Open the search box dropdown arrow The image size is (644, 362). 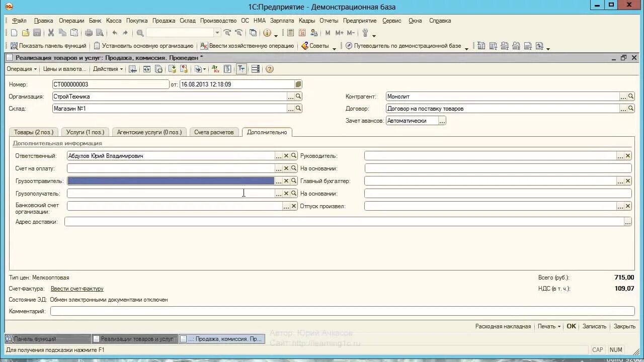[x=217, y=33]
